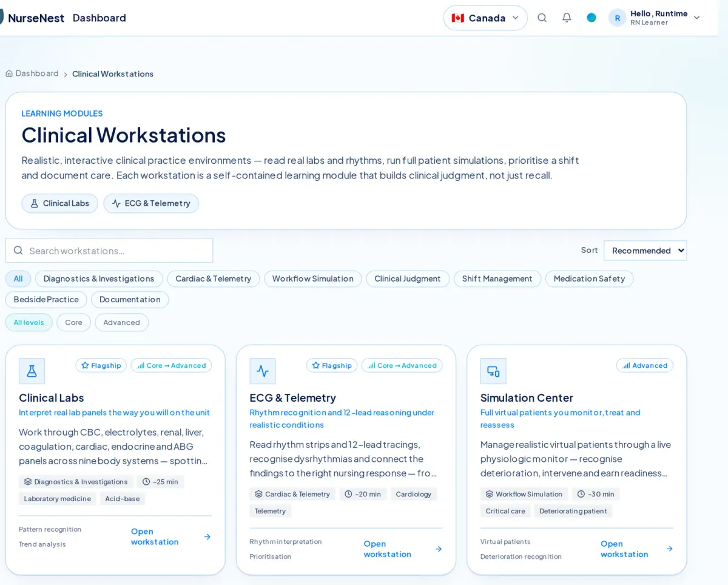Select All levels filter

point(29,322)
